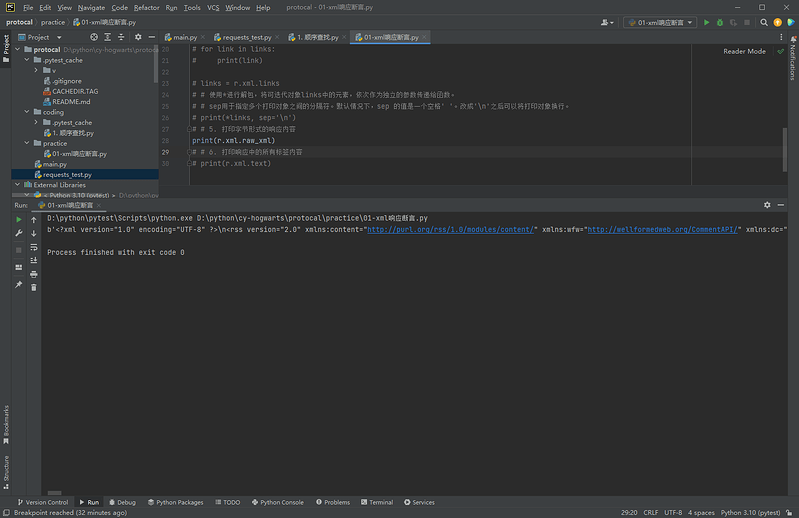Screen dimensions: 799x518
Task: Change CRLF line separator
Action: point(650,513)
